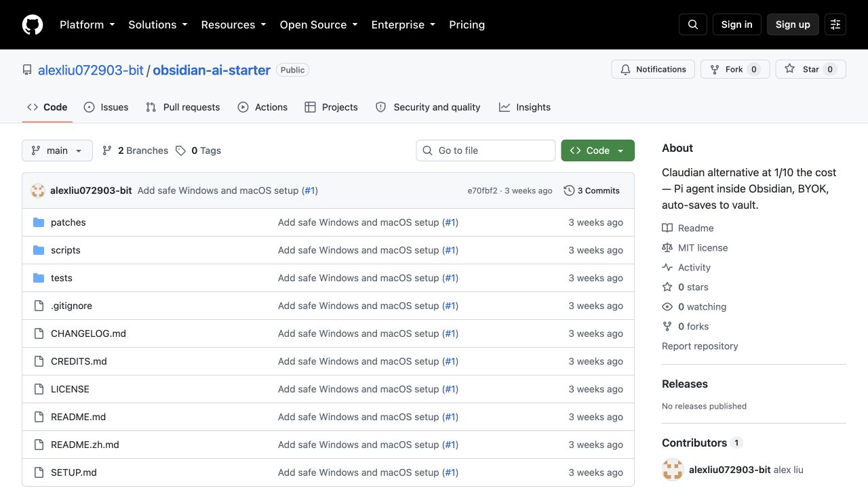The height and width of the screenshot is (488, 868).
Task: Open the Security and quality tab
Action: click(428, 107)
